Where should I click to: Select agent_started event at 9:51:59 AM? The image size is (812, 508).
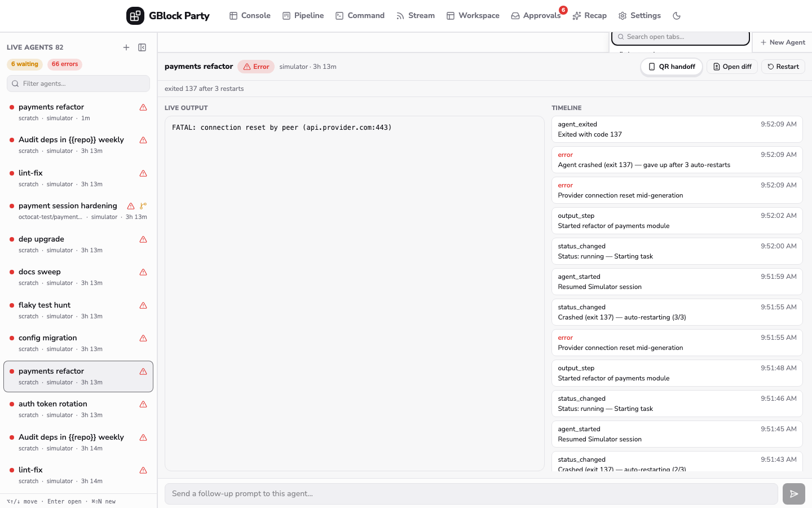tap(677, 282)
